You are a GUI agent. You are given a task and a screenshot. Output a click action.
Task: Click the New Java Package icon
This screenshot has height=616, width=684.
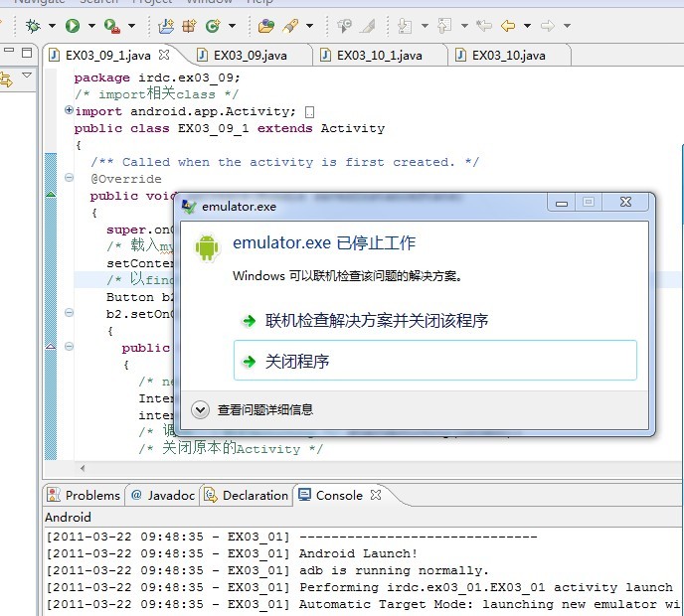[x=166, y=26]
